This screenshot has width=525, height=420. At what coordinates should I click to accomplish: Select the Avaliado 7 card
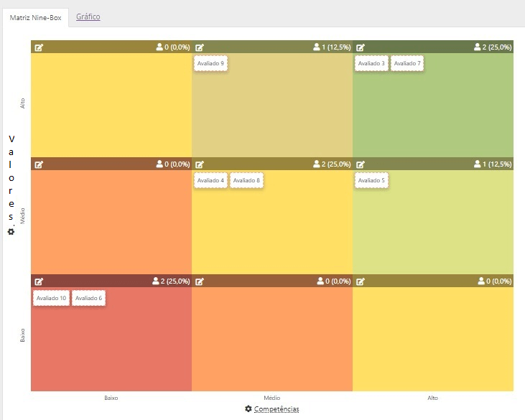pos(407,63)
